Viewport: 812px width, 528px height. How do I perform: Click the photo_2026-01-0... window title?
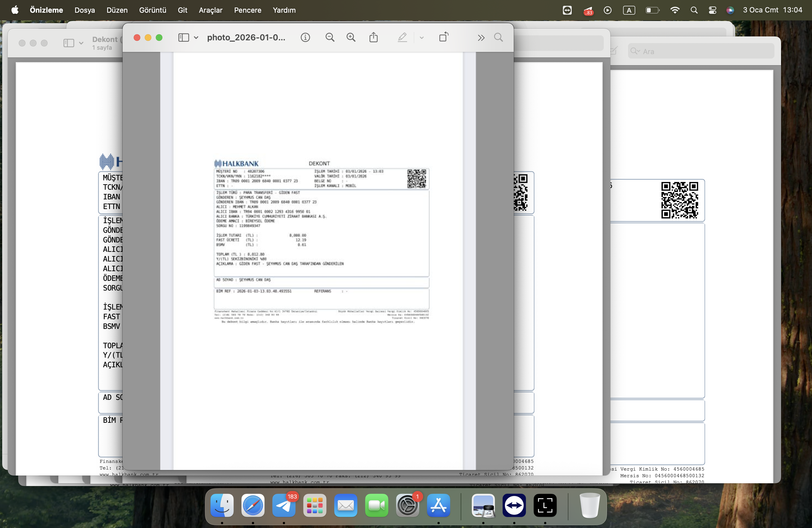[x=246, y=38]
